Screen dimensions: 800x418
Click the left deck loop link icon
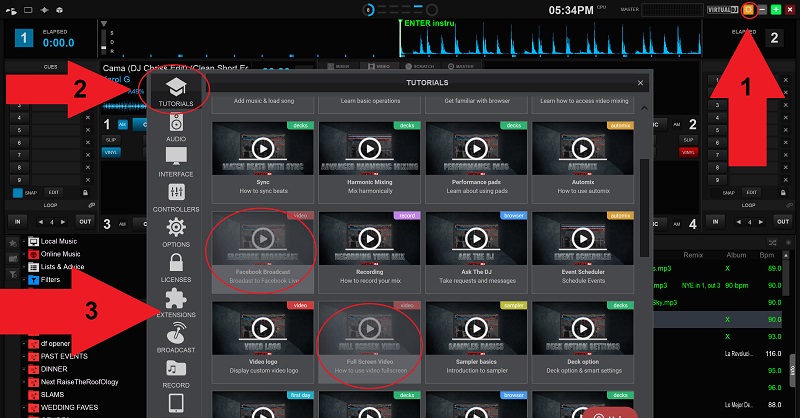pos(91,205)
